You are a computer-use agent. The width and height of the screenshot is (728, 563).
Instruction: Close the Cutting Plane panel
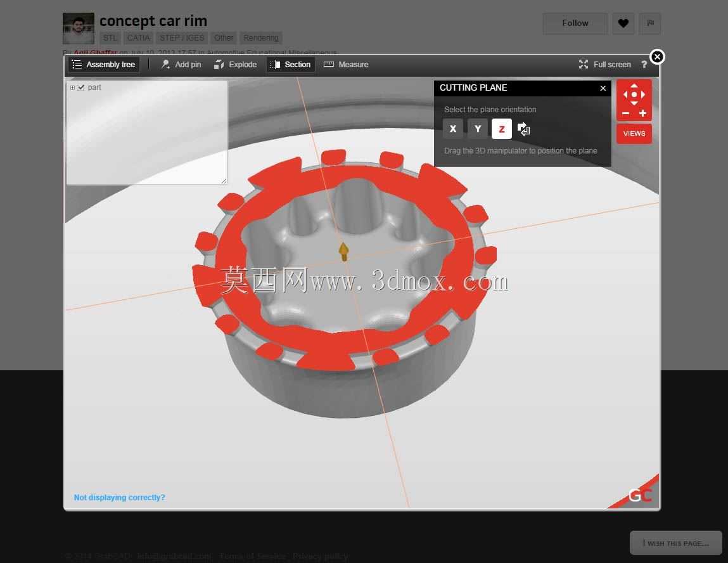tap(603, 88)
